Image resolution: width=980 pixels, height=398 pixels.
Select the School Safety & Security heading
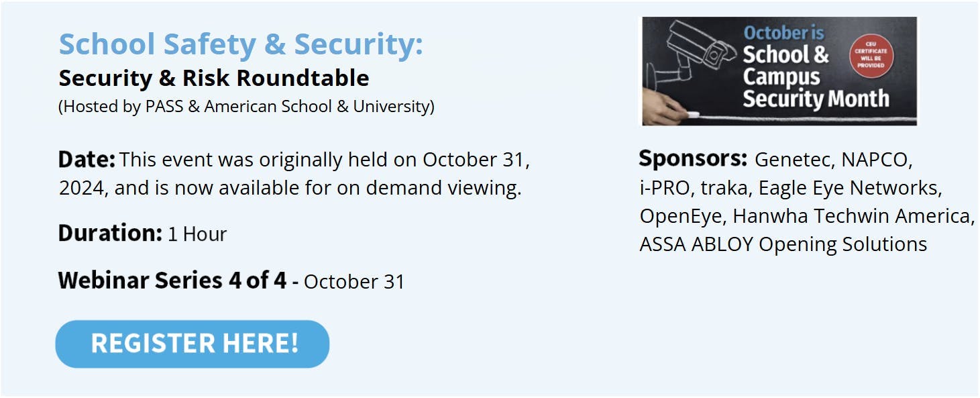tap(241, 44)
